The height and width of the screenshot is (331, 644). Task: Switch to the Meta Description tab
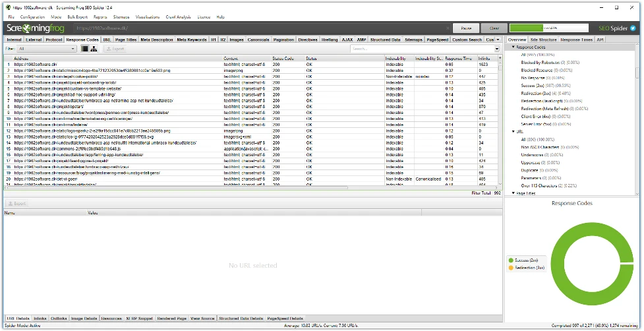(x=156, y=40)
